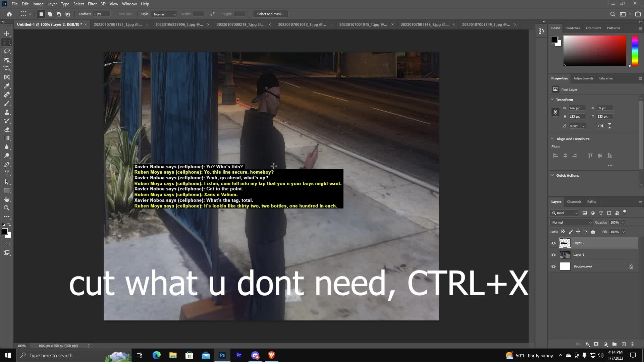
Task: Open the blend mode dropdown in Layers
Action: (571, 223)
